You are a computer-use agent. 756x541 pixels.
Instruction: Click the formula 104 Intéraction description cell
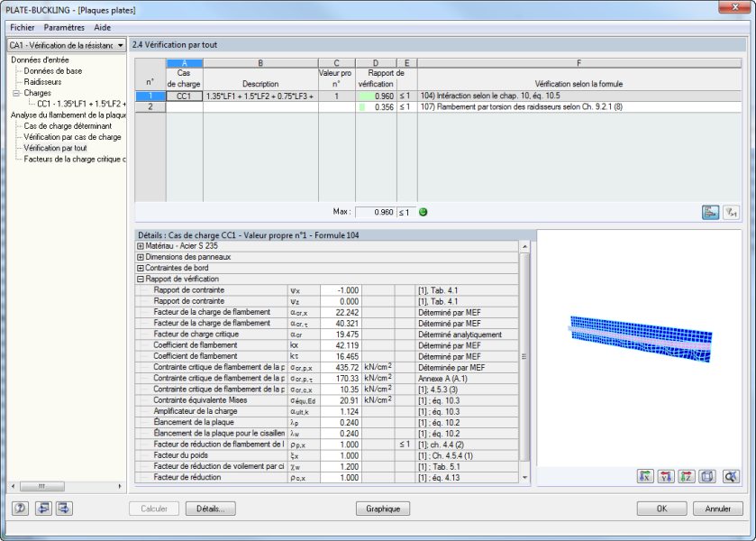tap(579, 96)
